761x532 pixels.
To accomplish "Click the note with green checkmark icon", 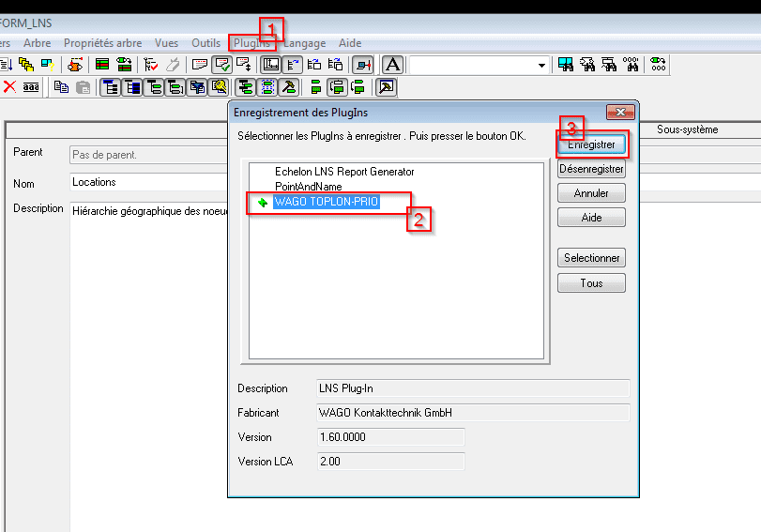I will point(222,65).
